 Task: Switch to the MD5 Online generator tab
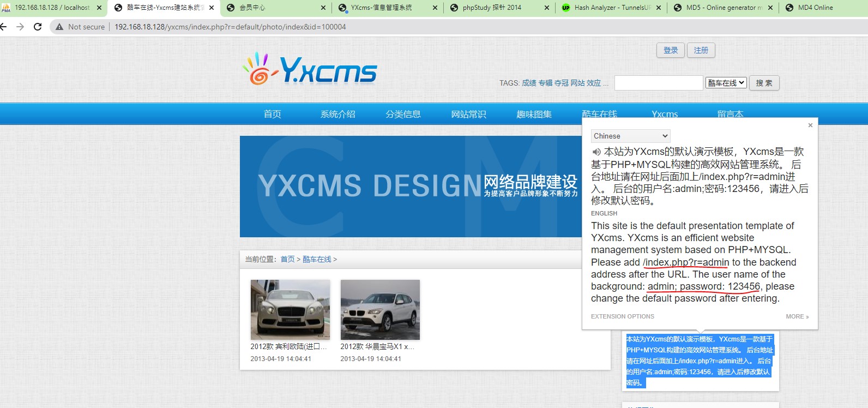click(x=722, y=8)
